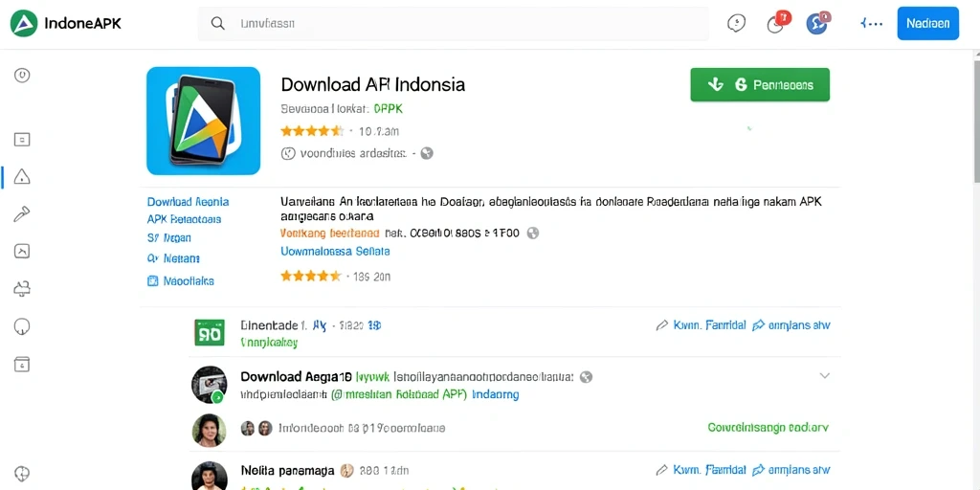Viewport: 980px width, 490px height.
Task: Open the Uownnaloeasa Señata link
Action: click(335, 252)
